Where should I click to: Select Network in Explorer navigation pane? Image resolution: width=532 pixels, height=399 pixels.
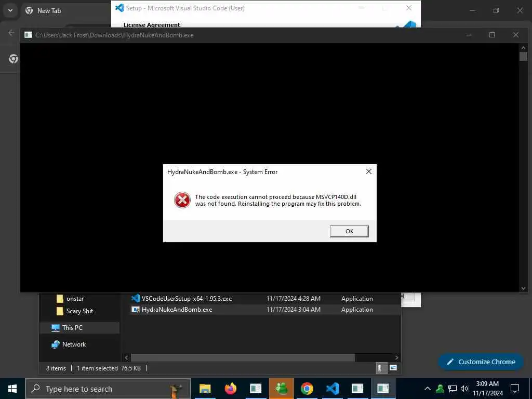74,344
